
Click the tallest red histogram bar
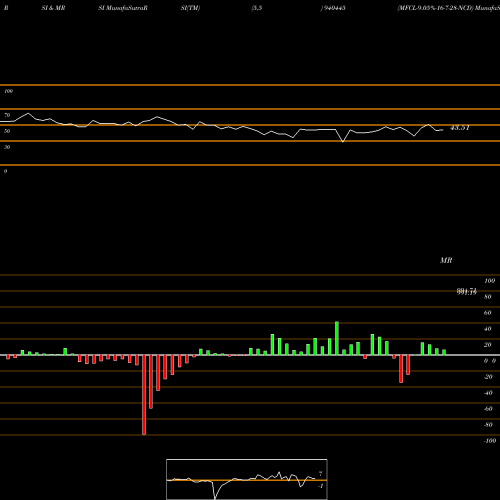pyautogui.click(x=144, y=395)
